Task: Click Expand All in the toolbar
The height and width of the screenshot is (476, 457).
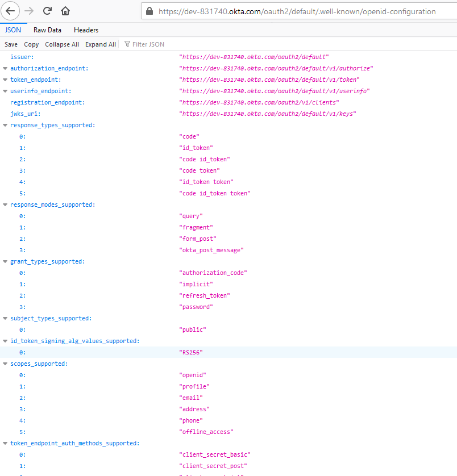Action: [x=101, y=44]
